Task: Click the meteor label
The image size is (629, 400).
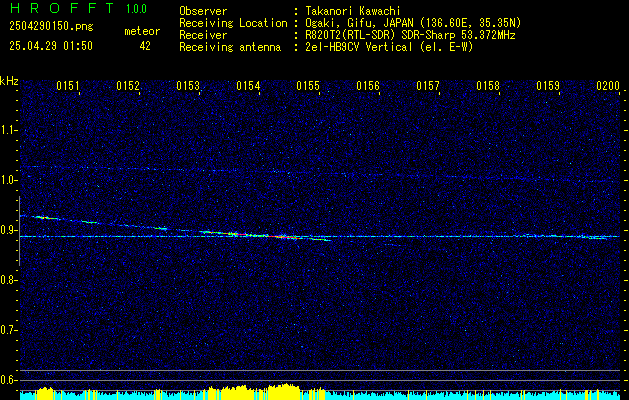Action: [142, 31]
